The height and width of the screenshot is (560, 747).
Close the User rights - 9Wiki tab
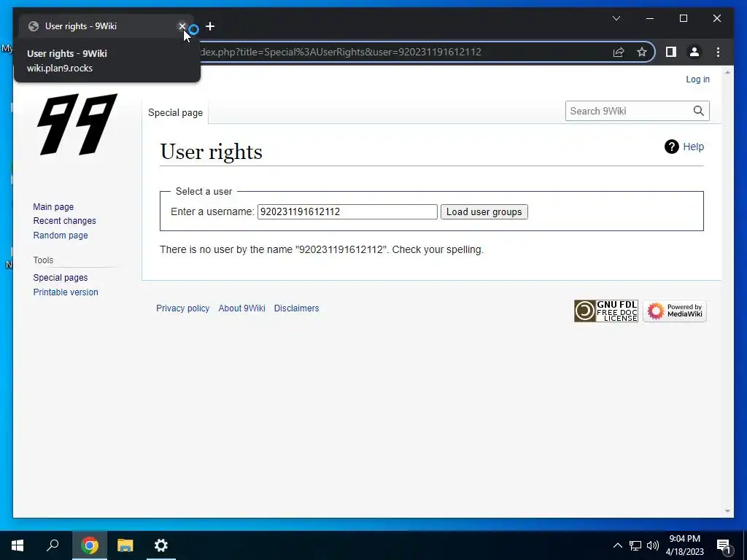[182, 26]
